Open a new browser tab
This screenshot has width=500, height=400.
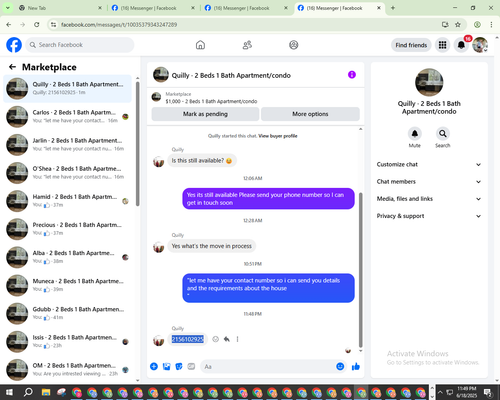(393, 8)
